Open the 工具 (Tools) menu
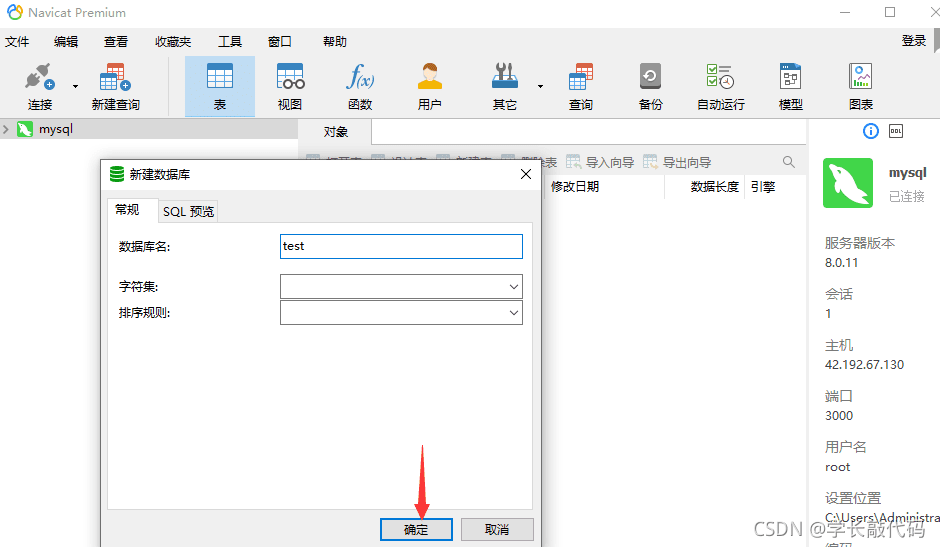 coord(230,42)
